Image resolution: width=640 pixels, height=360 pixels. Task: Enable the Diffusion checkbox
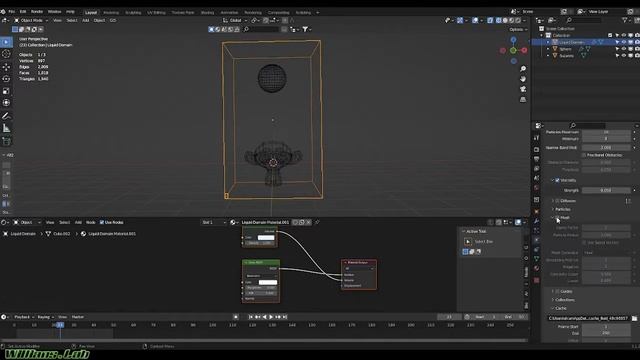tap(558, 201)
